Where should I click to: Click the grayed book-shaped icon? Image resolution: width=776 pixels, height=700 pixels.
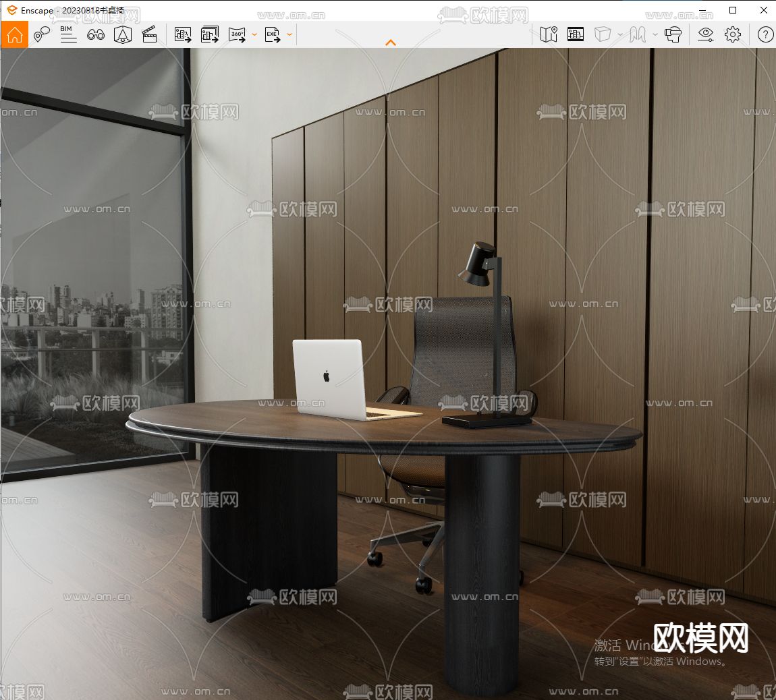point(638,34)
